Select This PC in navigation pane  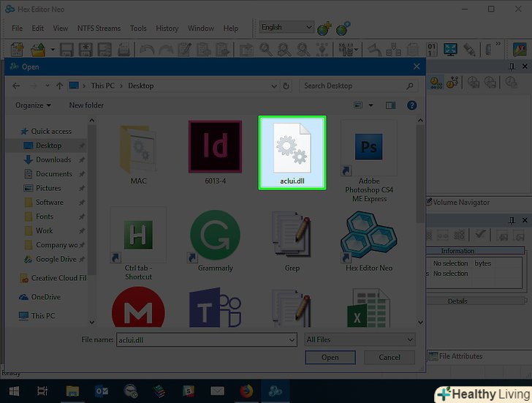[x=42, y=316]
